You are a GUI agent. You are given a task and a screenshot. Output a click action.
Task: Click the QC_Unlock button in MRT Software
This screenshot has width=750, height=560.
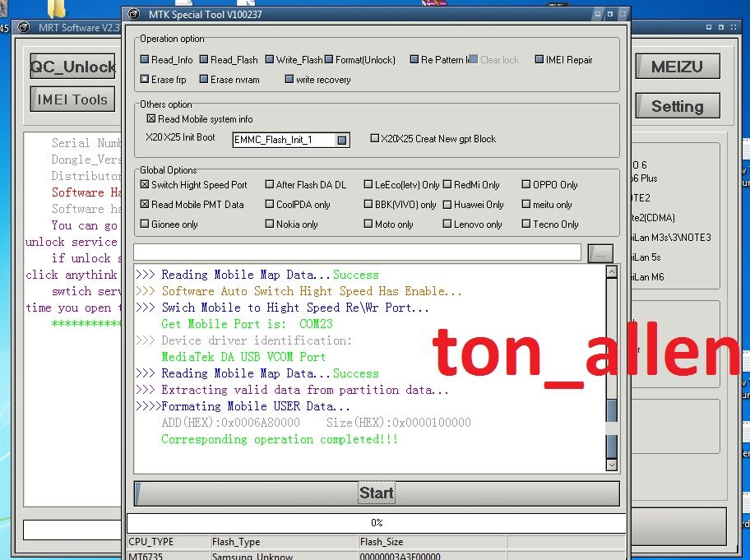tap(72, 67)
